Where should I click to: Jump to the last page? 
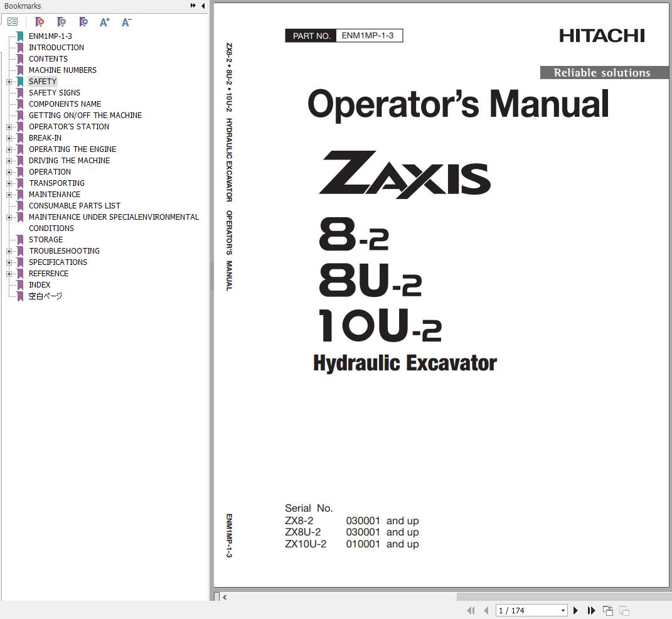(592, 610)
